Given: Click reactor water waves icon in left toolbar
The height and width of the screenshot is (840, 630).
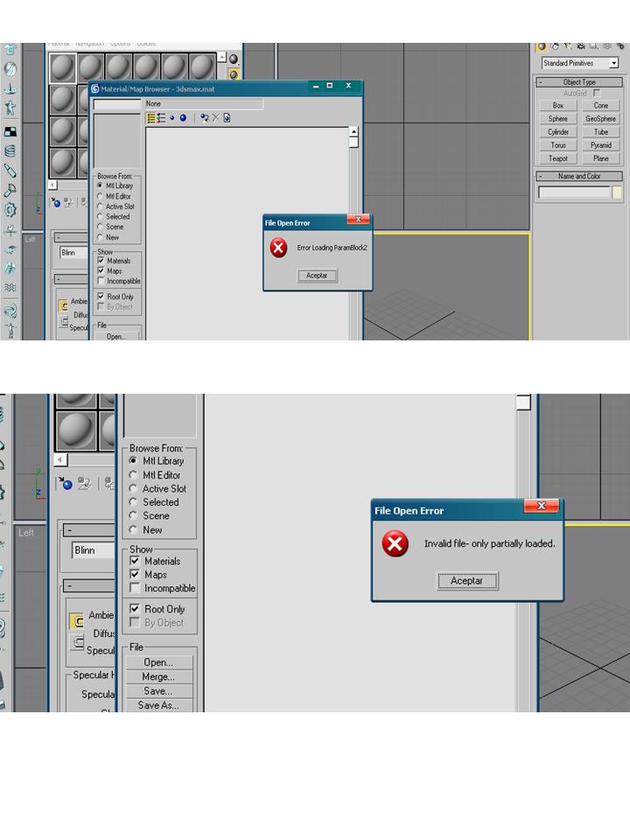Looking at the screenshot, I should pos(10,288).
